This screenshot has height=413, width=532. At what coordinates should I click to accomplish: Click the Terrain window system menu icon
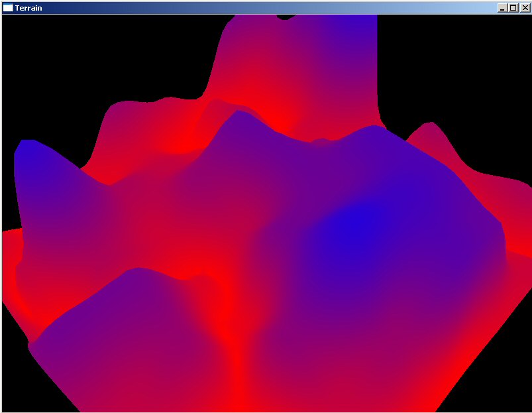7,7
